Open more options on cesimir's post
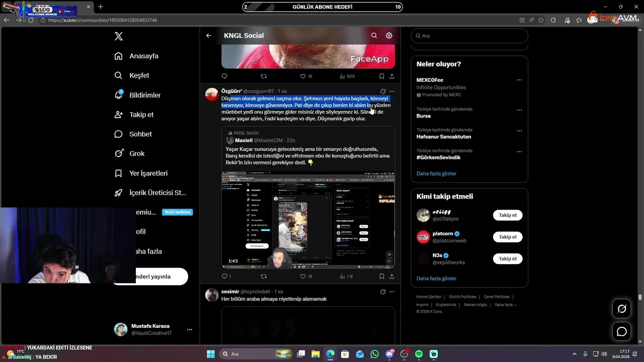The height and width of the screenshot is (362, 644). [392, 292]
